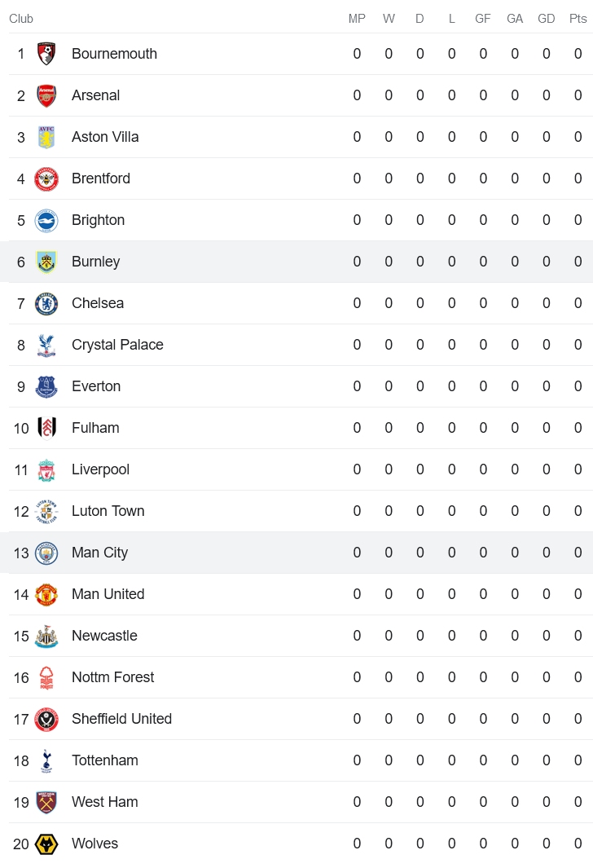Click the Pts column header
The height and width of the screenshot is (868, 593).
click(x=578, y=19)
